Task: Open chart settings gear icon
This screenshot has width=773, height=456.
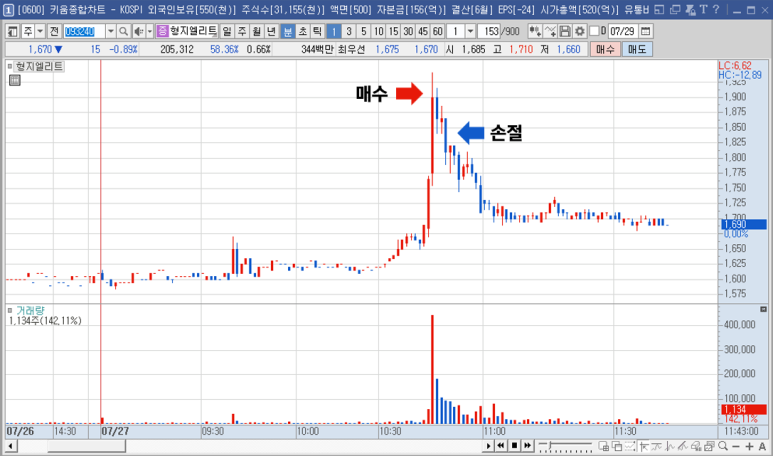Action: pyautogui.click(x=580, y=32)
